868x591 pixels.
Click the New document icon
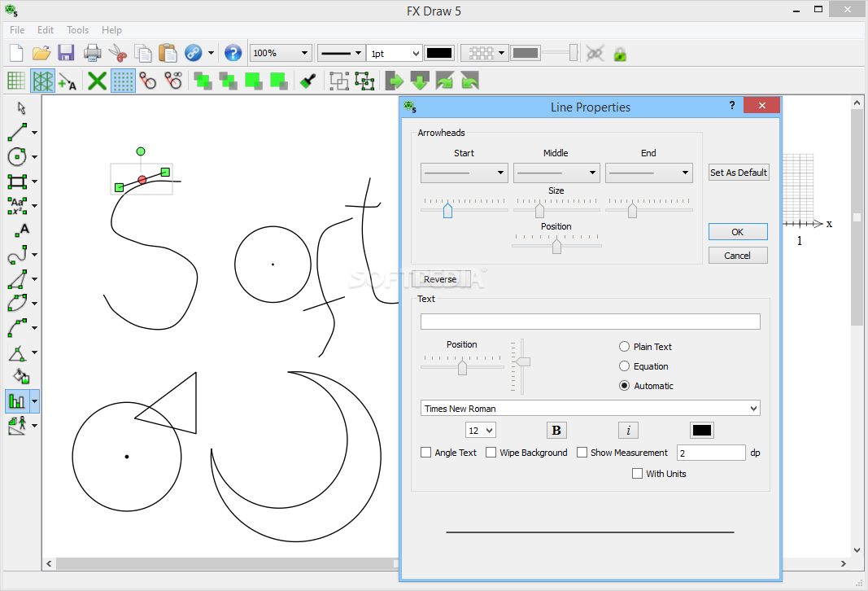(16, 53)
